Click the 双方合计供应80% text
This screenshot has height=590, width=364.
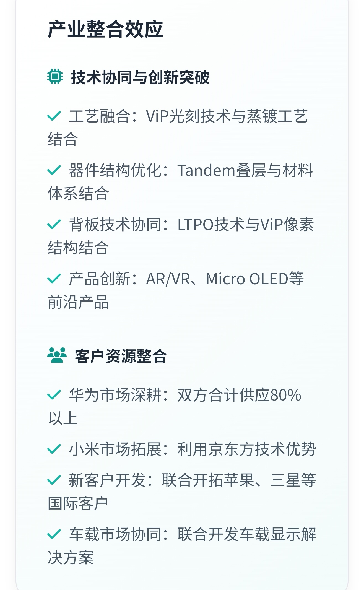239,395
